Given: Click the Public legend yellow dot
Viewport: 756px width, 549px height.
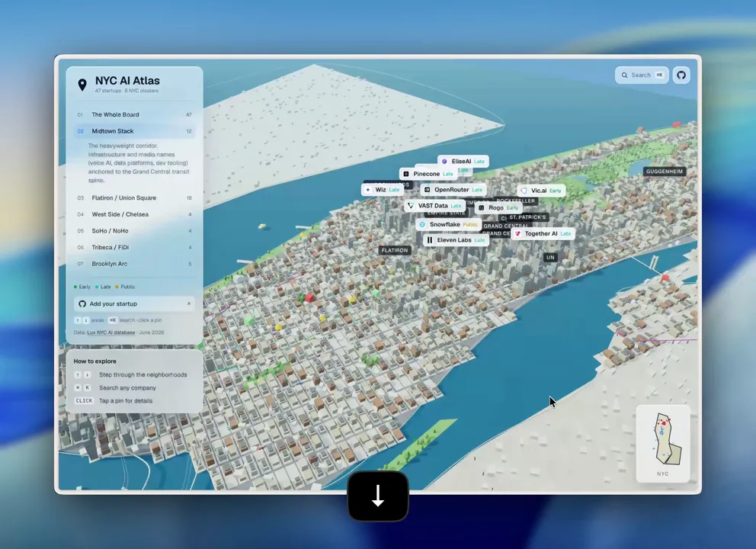Looking at the screenshot, I should pyautogui.click(x=117, y=287).
